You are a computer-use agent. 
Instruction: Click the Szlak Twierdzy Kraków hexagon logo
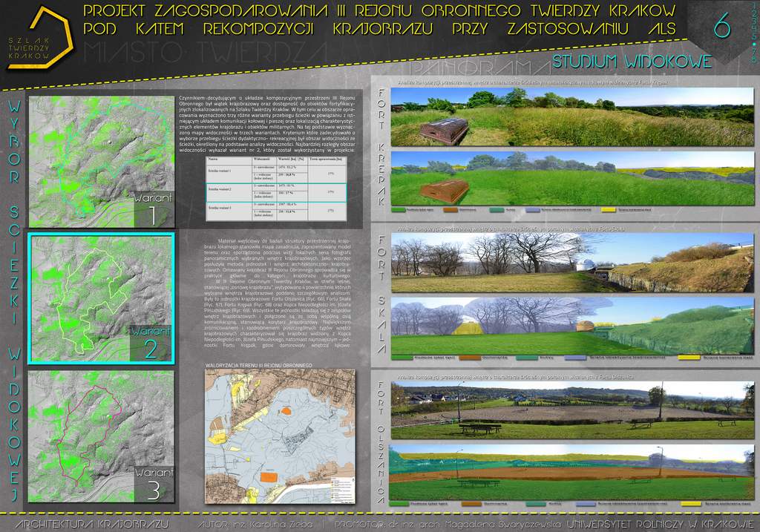click(39, 39)
